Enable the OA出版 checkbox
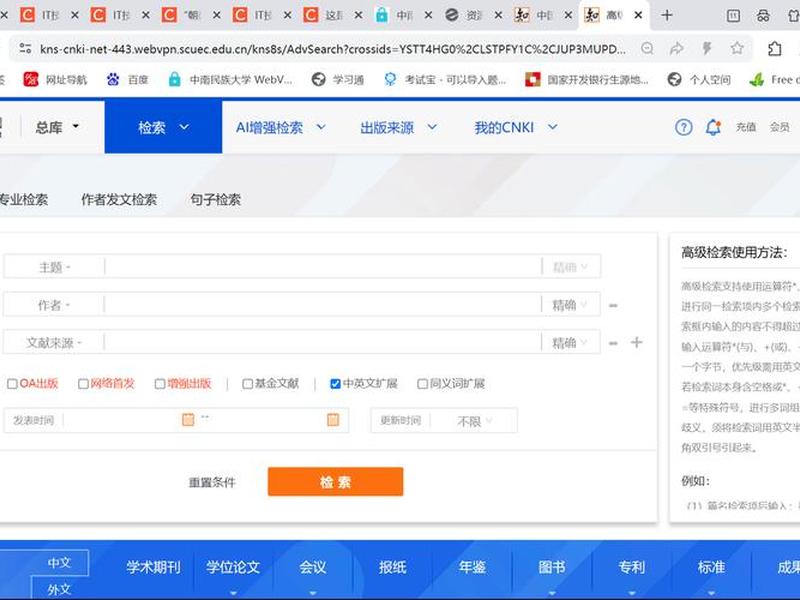Image resolution: width=800 pixels, height=600 pixels. click(x=12, y=384)
